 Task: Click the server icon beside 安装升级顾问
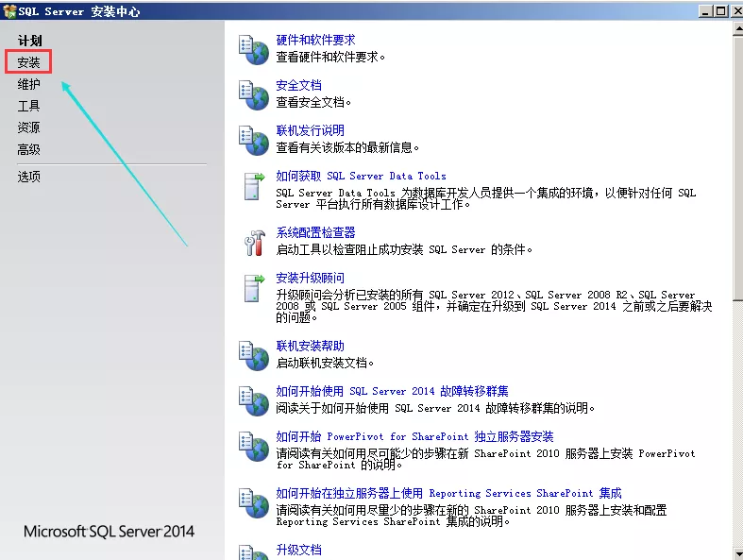pos(255,288)
